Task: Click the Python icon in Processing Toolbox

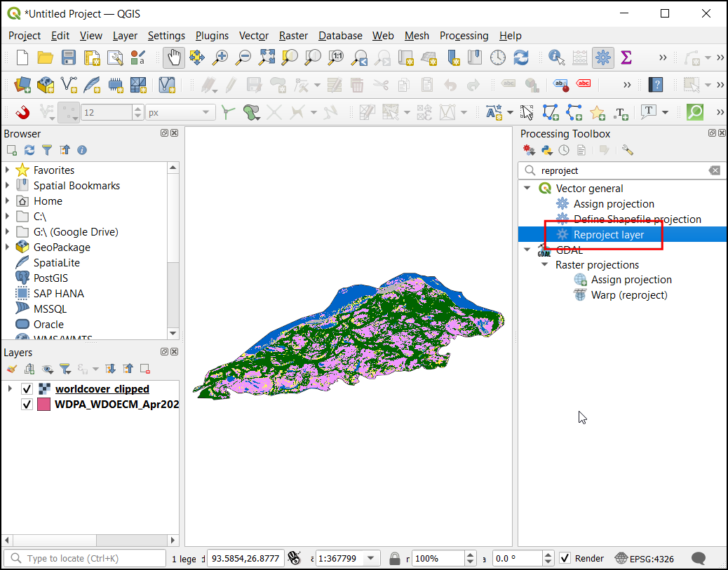Action: coord(547,150)
